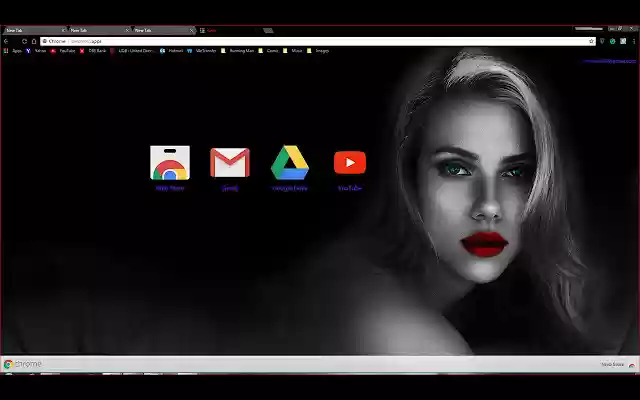
Task: Switch to the third New Tab
Action: pyautogui.click(x=163, y=30)
